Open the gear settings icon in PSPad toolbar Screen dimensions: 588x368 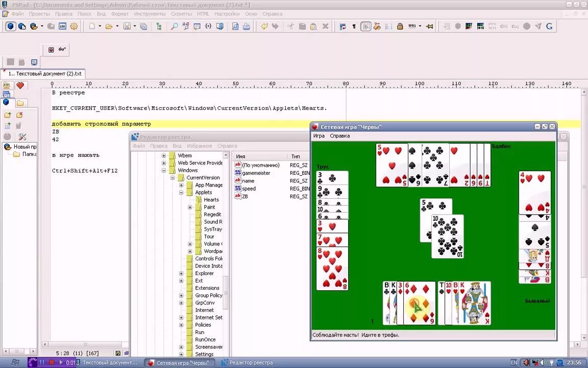point(74,26)
